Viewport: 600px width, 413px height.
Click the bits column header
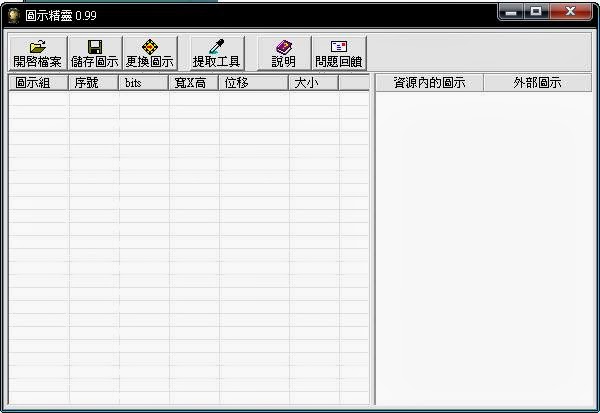[x=144, y=83]
